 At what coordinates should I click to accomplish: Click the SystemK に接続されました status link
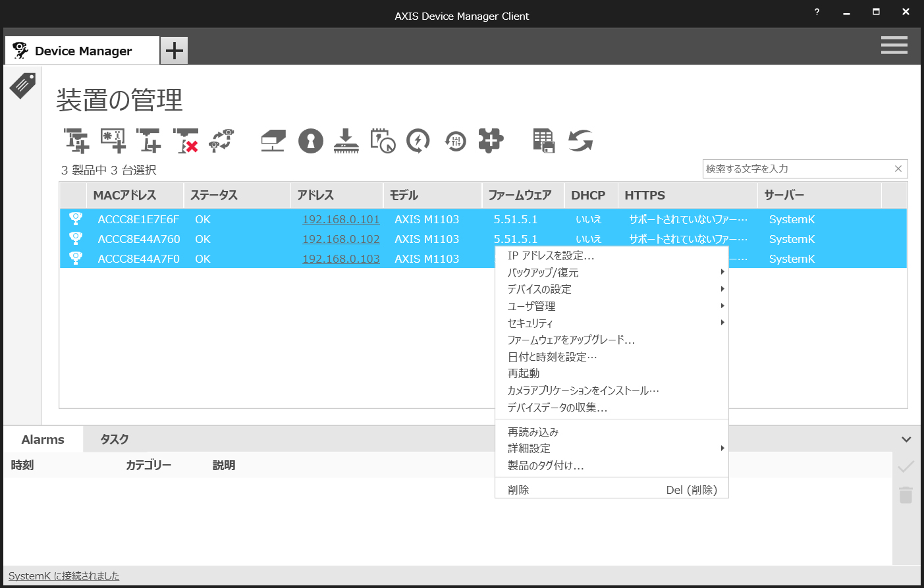64,575
